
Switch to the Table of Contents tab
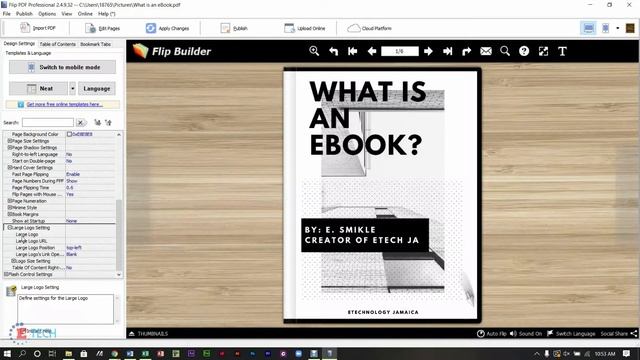[58, 44]
